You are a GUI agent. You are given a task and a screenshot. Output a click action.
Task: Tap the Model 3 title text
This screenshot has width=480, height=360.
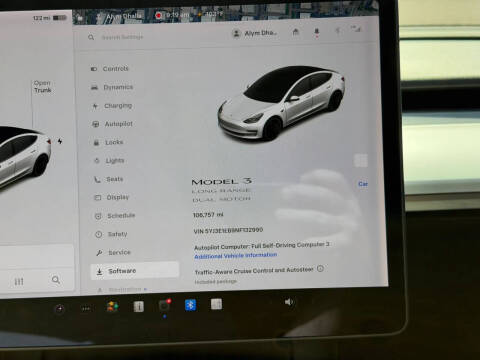pyautogui.click(x=221, y=182)
